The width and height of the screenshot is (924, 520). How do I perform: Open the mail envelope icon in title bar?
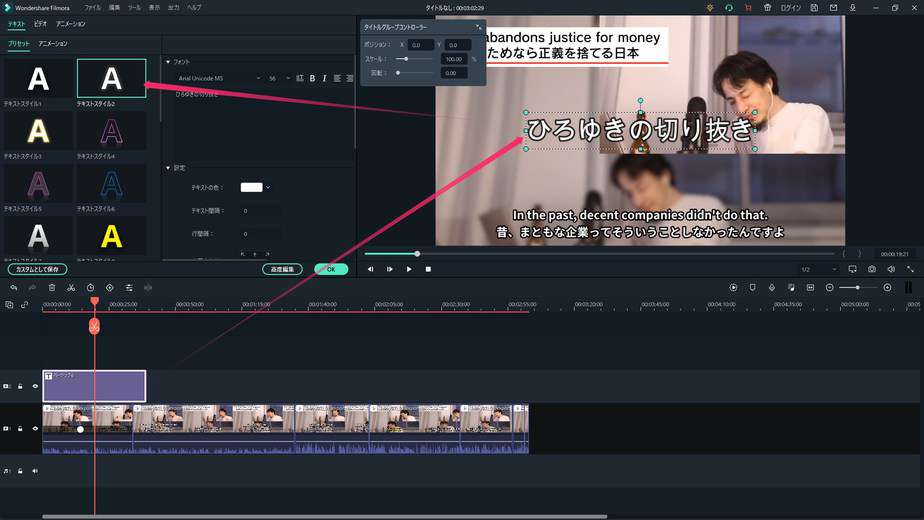click(833, 8)
